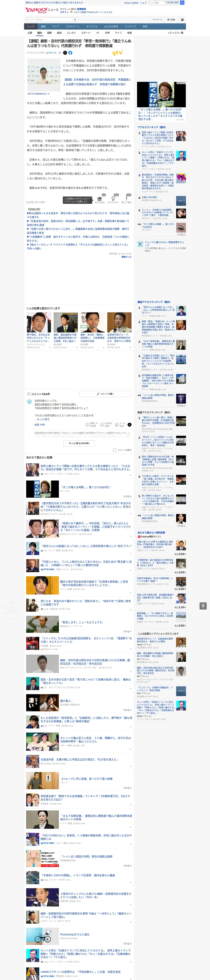
Task: Click the ytv broadcaster logo
Action: tap(117, 53)
